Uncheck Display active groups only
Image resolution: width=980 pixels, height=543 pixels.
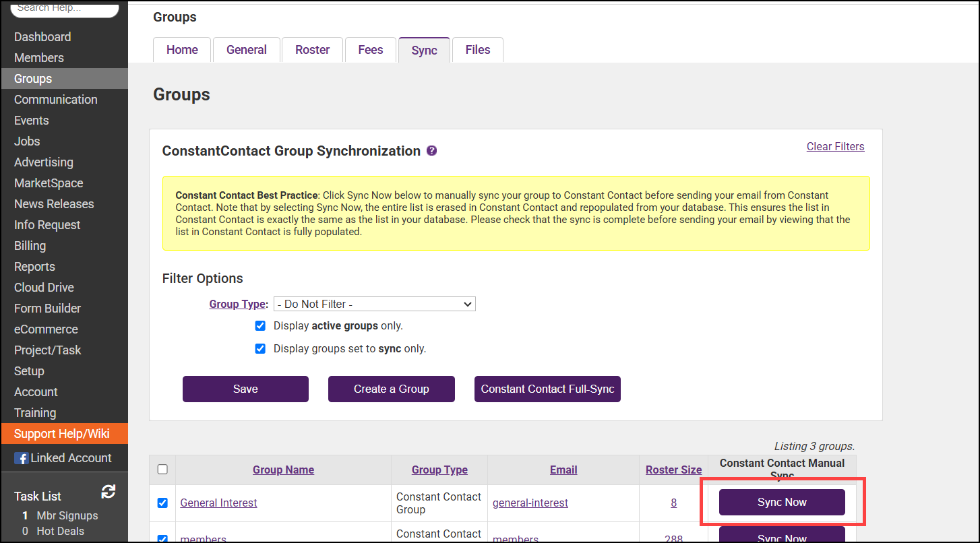[260, 326]
